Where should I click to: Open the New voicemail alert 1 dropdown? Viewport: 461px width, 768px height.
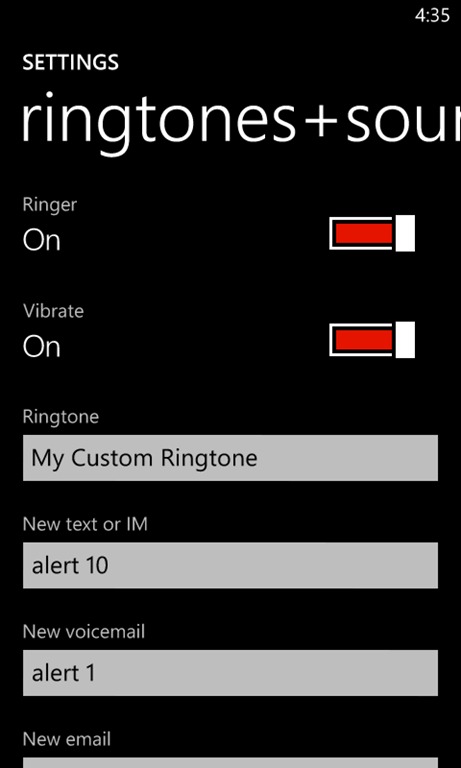coord(230,673)
